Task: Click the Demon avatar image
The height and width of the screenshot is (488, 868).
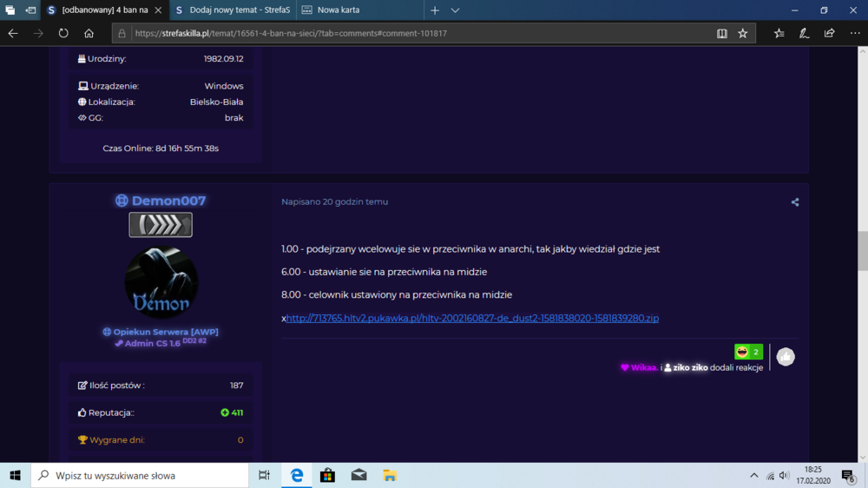Action: 161,282
